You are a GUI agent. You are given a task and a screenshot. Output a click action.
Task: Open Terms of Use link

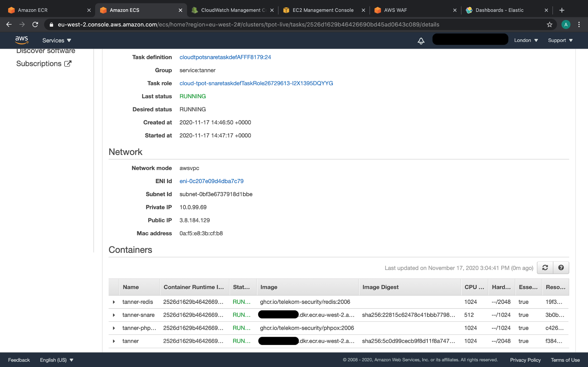(565, 360)
